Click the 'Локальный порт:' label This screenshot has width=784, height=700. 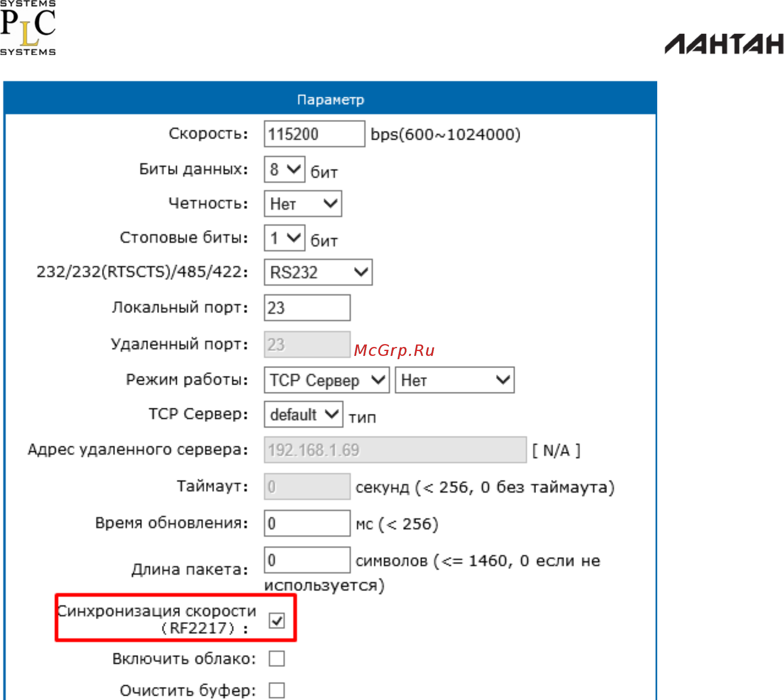[x=180, y=307]
